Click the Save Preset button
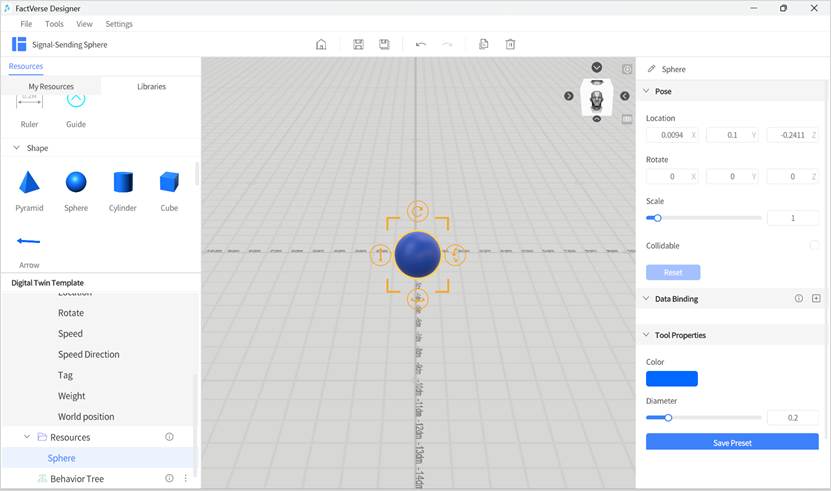 click(x=732, y=442)
